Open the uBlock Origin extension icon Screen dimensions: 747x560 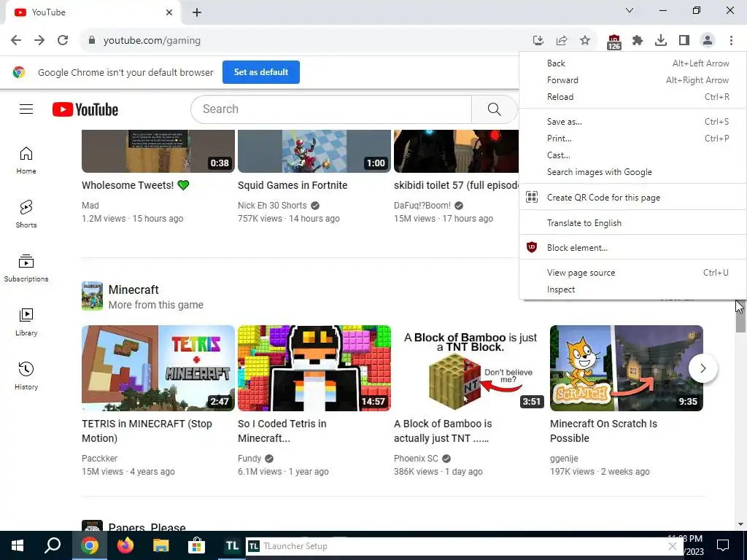pyautogui.click(x=614, y=42)
